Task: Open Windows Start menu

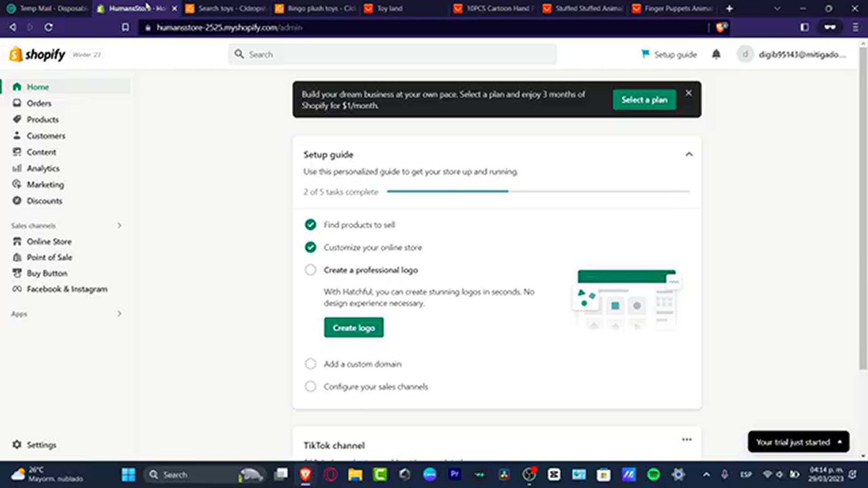Action: 128,474
